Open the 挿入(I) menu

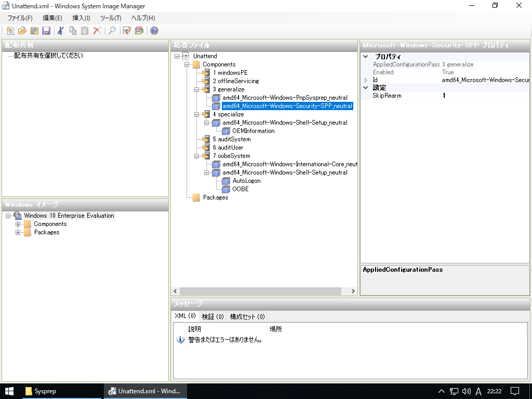[81, 18]
